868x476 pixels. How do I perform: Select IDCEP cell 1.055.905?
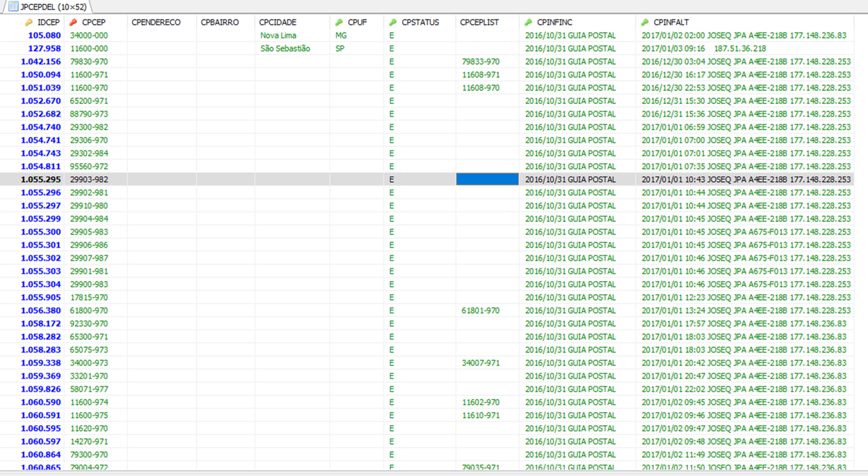click(41, 297)
